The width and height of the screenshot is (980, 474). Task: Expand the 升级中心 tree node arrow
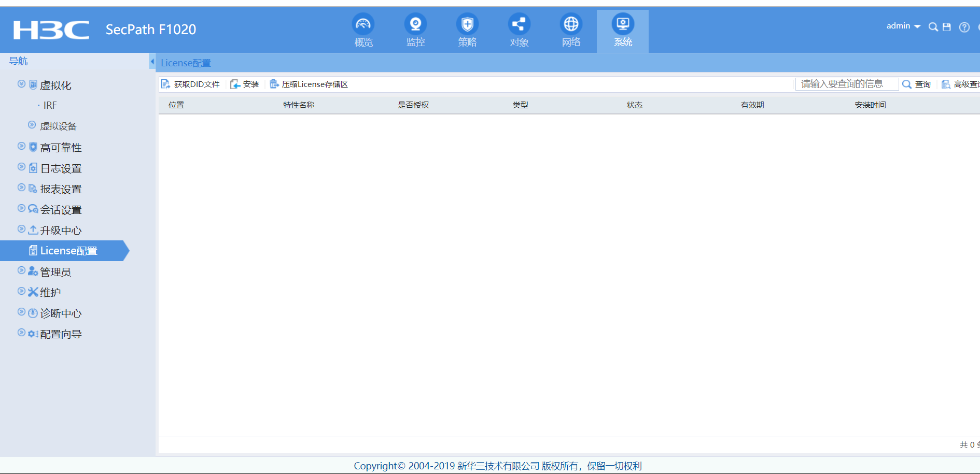[x=21, y=229]
